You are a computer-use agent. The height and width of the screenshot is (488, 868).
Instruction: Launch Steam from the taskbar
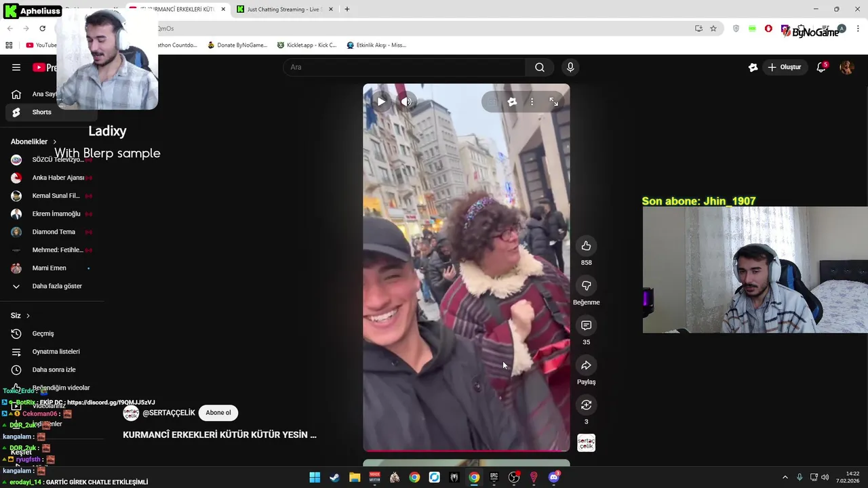tap(334, 478)
